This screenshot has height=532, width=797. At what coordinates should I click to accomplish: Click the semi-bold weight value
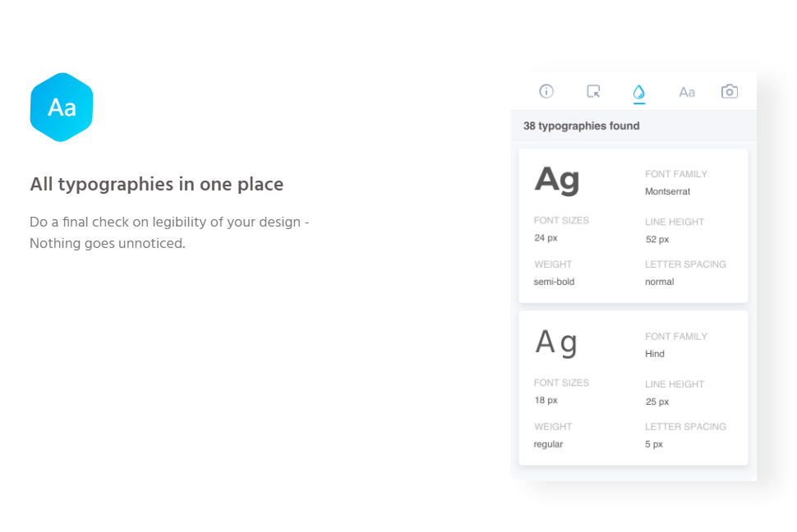pos(554,282)
